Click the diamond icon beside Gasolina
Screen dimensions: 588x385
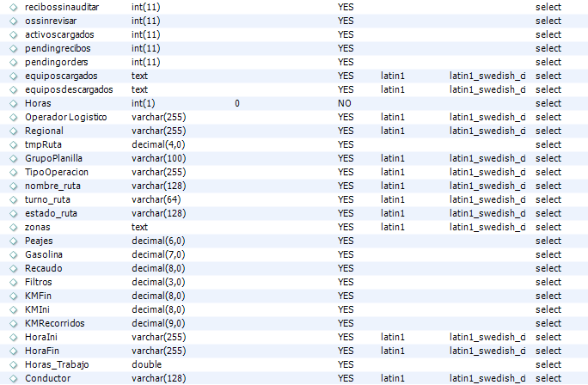pos(14,254)
